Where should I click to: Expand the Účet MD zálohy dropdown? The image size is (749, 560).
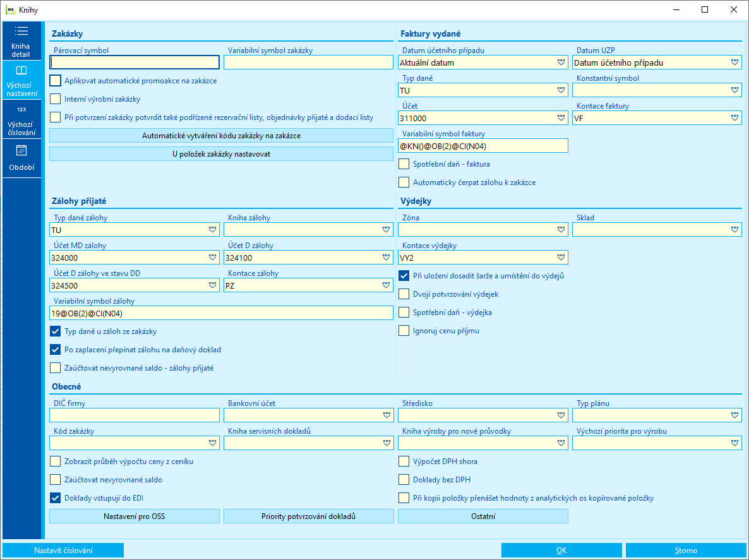[x=213, y=258]
